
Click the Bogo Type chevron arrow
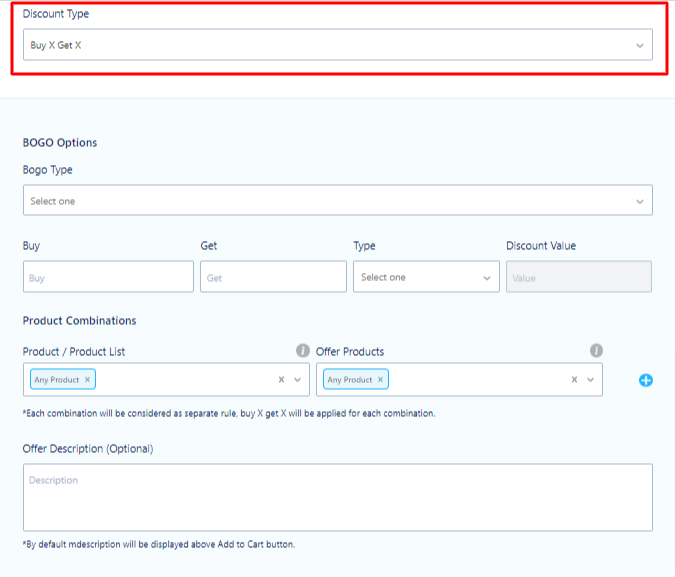point(640,202)
